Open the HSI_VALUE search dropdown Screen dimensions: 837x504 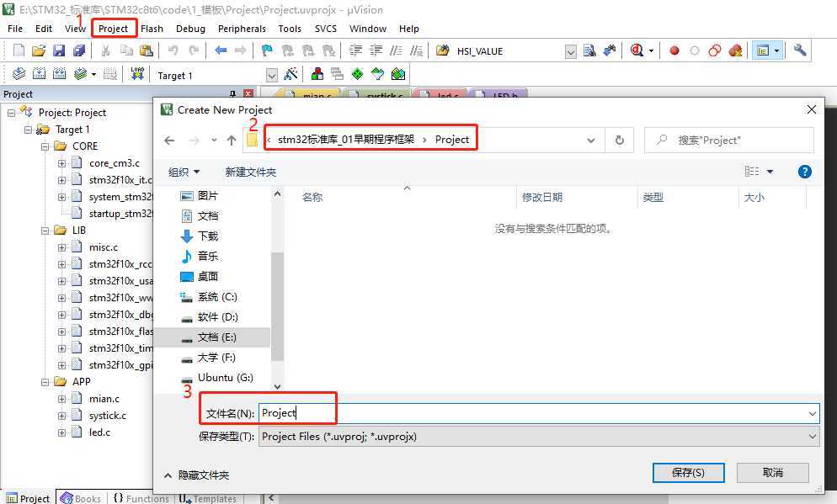pyautogui.click(x=571, y=51)
